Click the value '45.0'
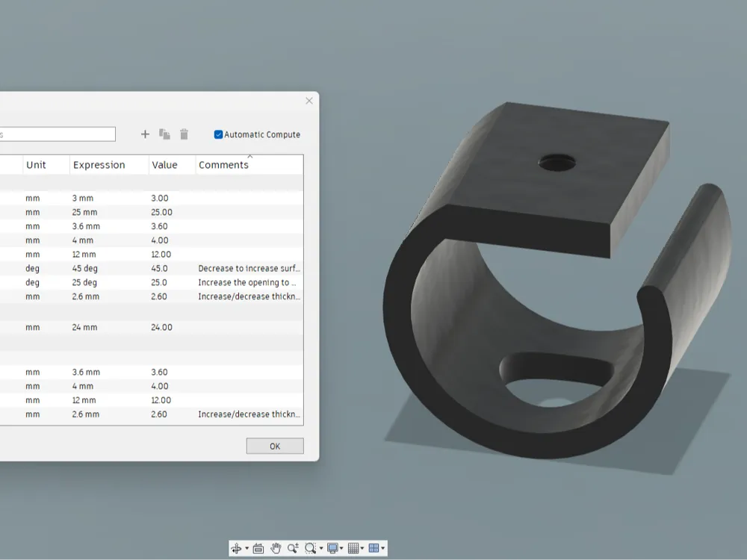The image size is (747, 560). (x=159, y=269)
